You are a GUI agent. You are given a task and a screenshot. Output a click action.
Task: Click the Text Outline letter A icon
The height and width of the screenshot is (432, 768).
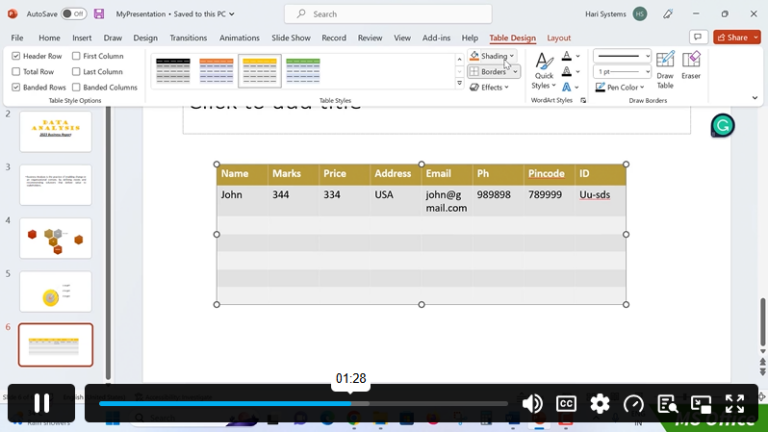[566, 72]
